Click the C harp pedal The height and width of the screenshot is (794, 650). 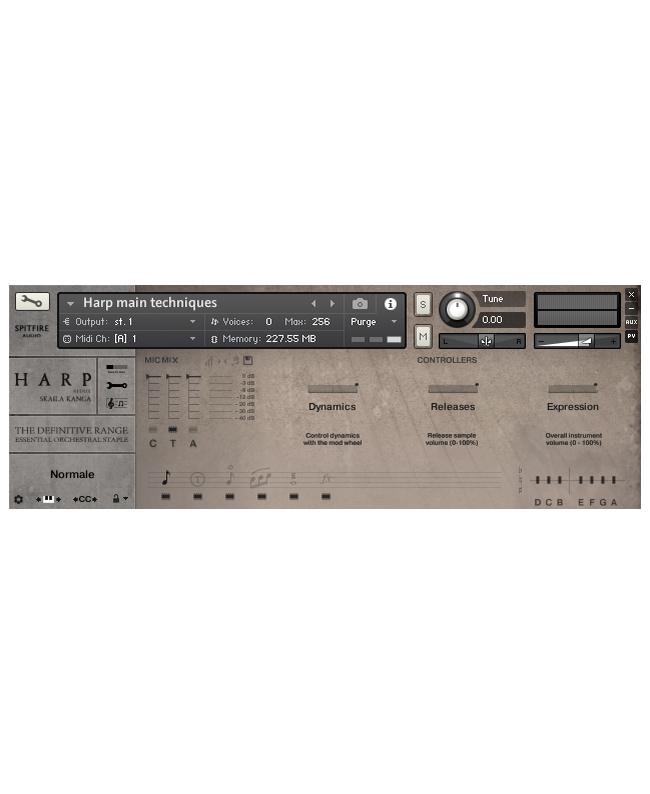[549, 480]
